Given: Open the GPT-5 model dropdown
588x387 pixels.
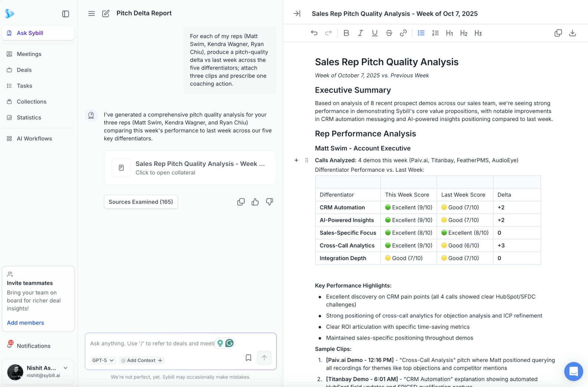Looking at the screenshot, I should 103,360.
